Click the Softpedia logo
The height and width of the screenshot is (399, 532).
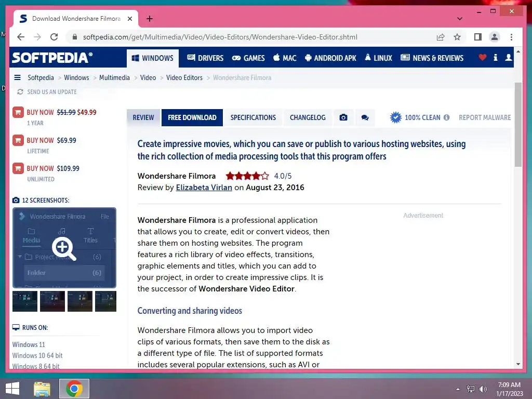tap(52, 58)
